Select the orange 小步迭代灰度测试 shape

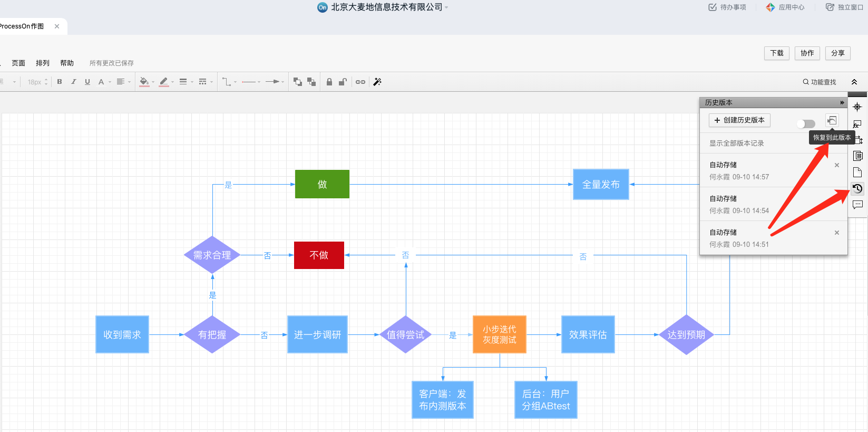coord(500,334)
